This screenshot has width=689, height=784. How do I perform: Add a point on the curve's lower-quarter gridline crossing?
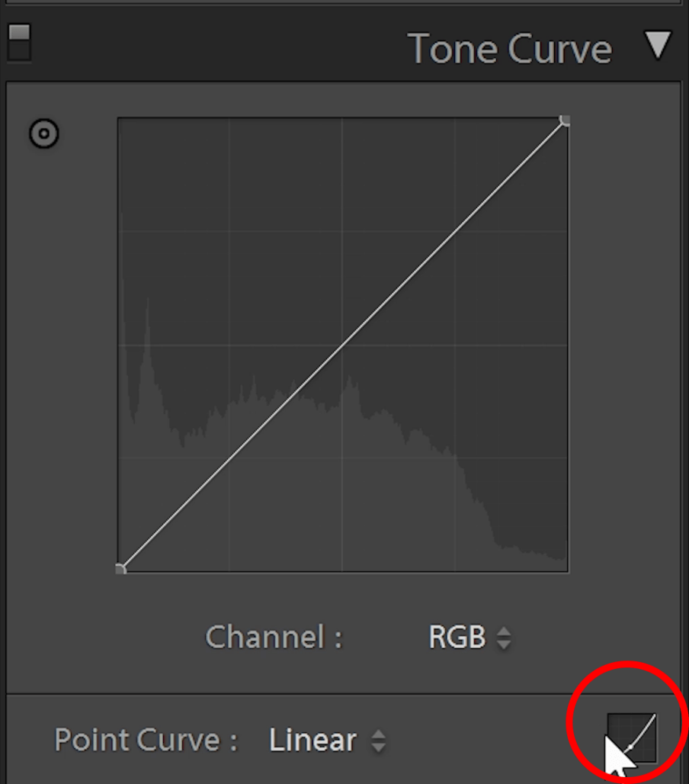tap(230, 458)
